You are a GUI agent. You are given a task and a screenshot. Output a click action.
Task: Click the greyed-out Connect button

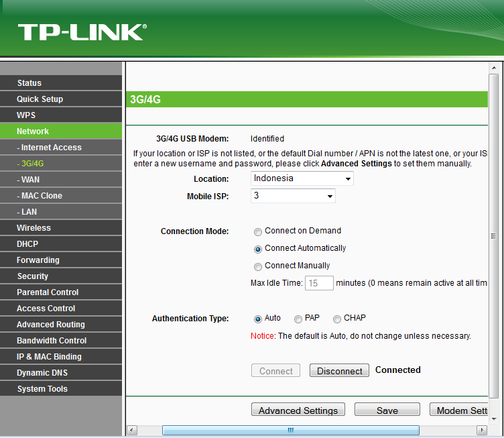(275, 370)
